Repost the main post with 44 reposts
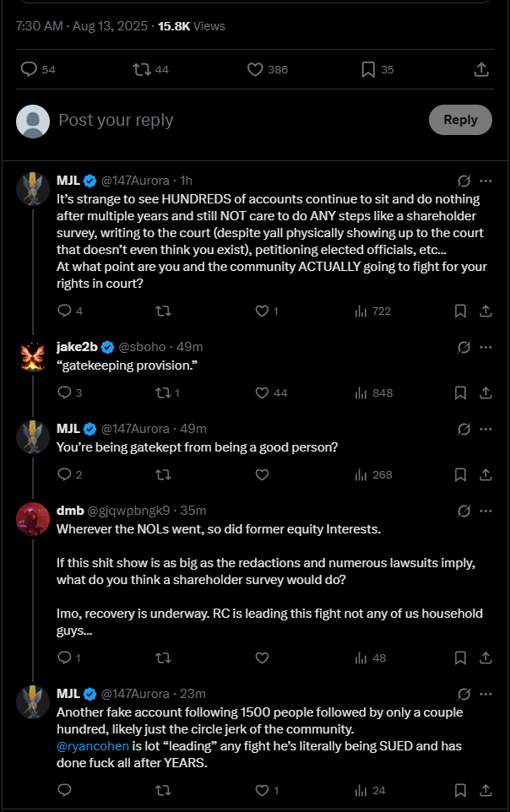This screenshot has height=812, width=510. [x=142, y=69]
